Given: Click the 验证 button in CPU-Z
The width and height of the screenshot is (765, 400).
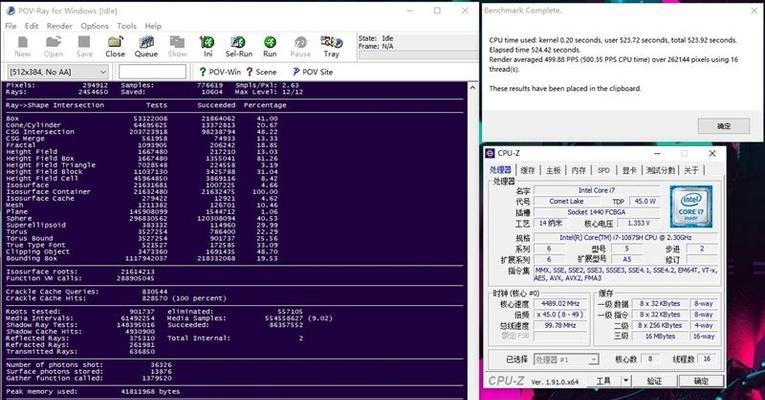Looking at the screenshot, I should point(654,381).
